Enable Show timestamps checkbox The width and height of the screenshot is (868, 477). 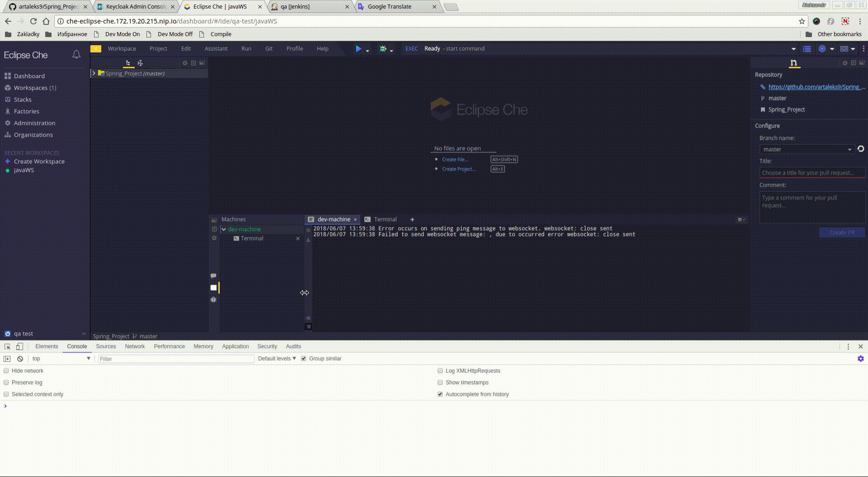(x=440, y=383)
